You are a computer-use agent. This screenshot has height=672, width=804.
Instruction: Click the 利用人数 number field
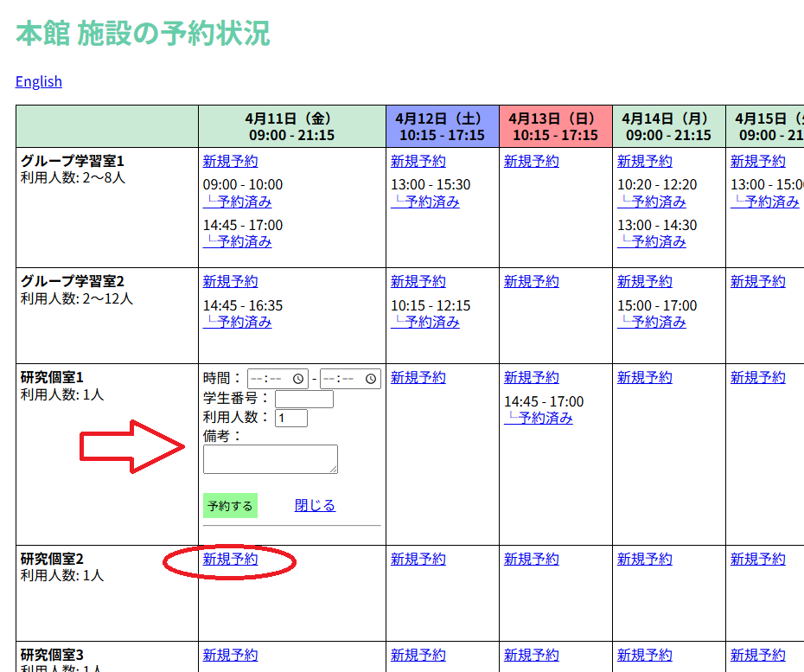pos(290,418)
